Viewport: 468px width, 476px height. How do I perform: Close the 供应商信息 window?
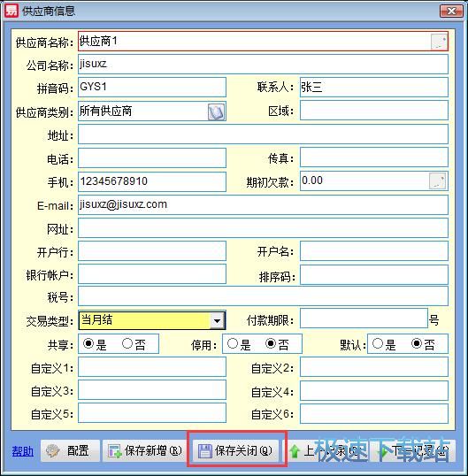(451, 12)
